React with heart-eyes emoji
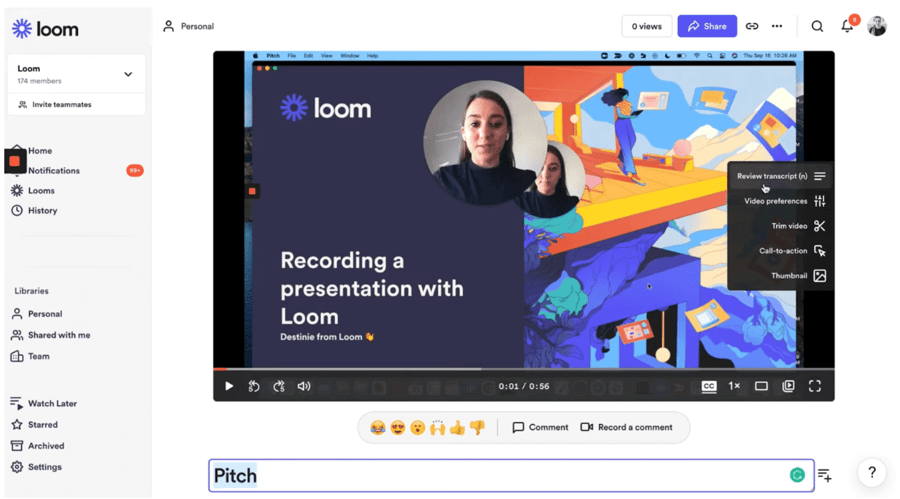900x499 pixels. point(398,428)
